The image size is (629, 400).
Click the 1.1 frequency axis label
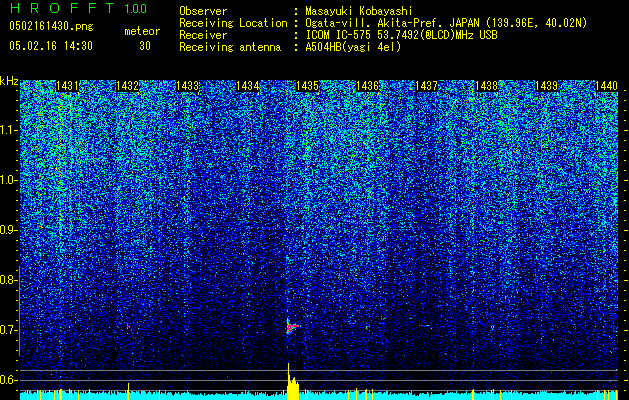point(8,130)
